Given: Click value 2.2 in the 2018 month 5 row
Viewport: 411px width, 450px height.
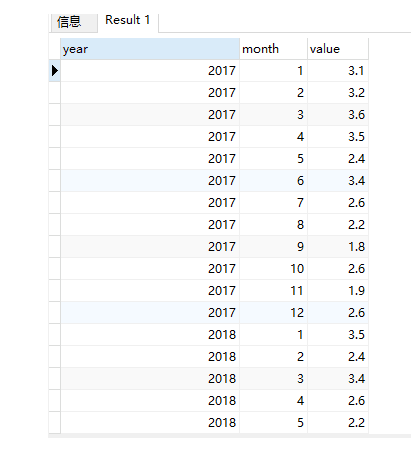Looking at the screenshot, I should point(338,423).
